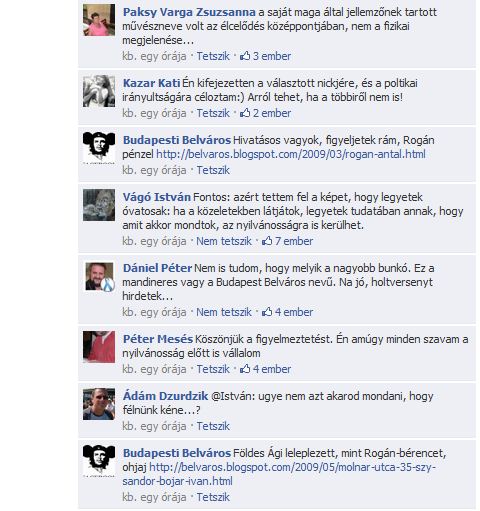This screenshot has height=511, width=480.
Task: Open Paksy Varga Zsuzsanna's profile picture
Action: [x=99, y=20]
